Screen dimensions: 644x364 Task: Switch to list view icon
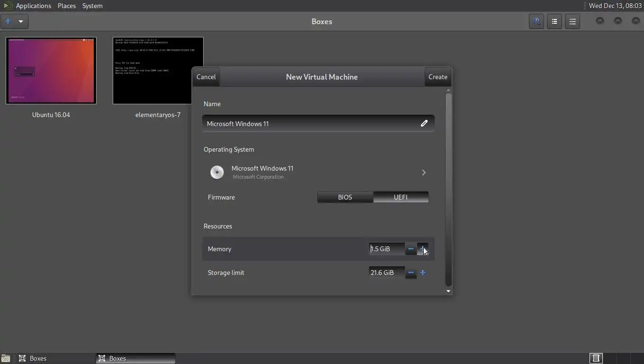pos(555,21)
